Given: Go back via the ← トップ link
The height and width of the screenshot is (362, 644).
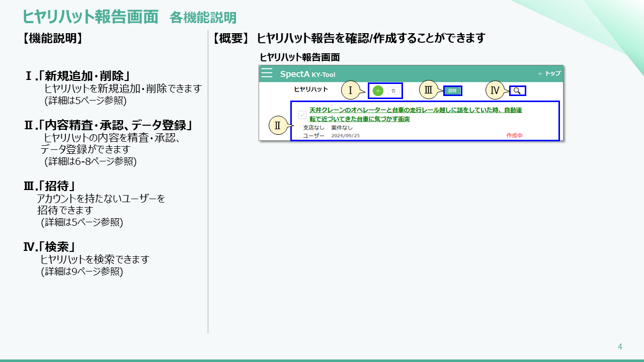Looking at the screenshot, I should click(549, 73).
